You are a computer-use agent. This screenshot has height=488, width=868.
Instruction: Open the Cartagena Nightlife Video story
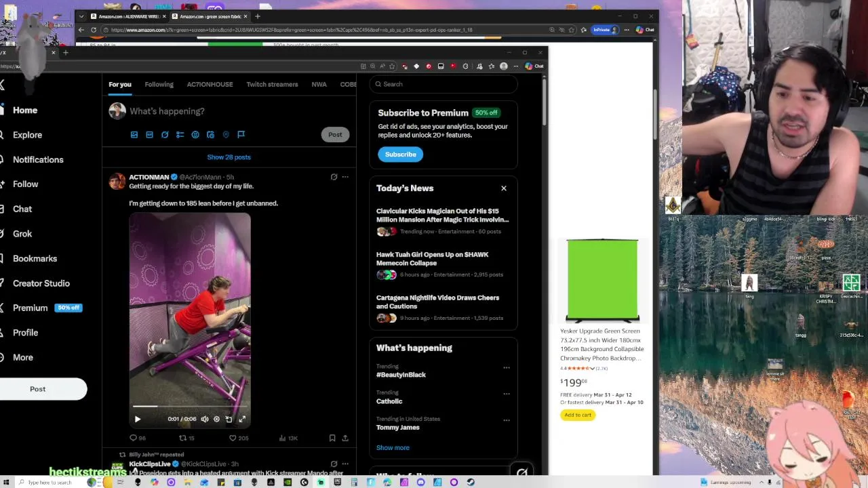click(x=437, y=302)
